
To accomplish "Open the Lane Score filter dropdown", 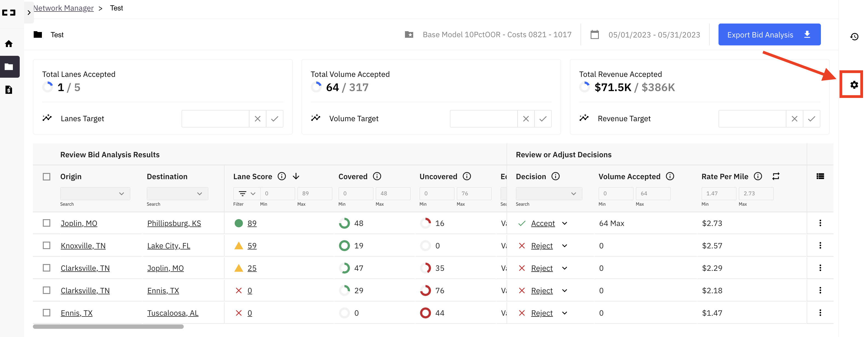I will coord(246,194).
